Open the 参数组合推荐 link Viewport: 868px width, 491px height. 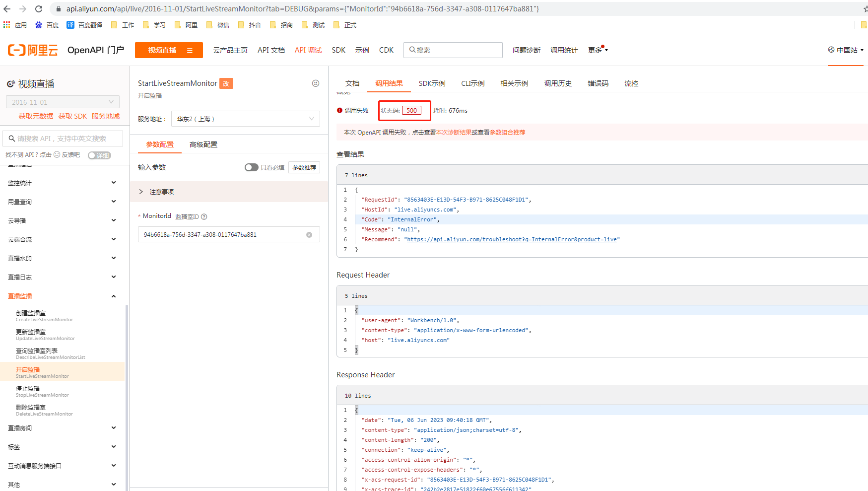coord(507,133)
